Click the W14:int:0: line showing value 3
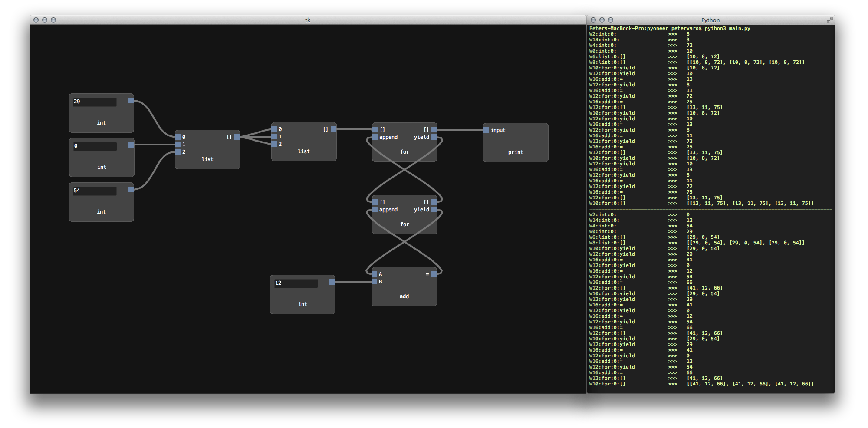This screenshot has width=868, height=428. pyautogui.click(x=640, y=40)
